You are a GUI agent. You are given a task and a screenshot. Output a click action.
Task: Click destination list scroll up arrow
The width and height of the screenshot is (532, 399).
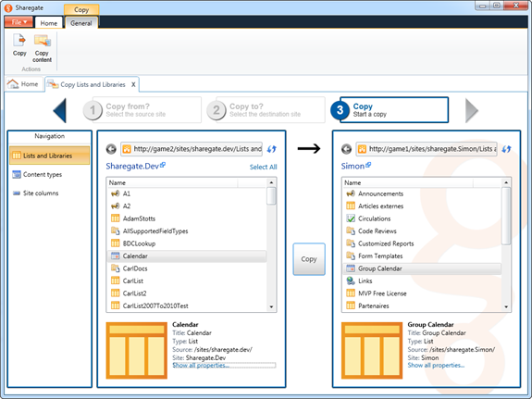pos(506,182)
